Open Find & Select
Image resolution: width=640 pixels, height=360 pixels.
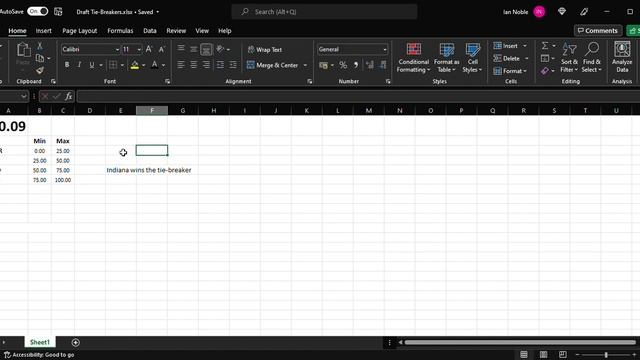tap(591, 58)
